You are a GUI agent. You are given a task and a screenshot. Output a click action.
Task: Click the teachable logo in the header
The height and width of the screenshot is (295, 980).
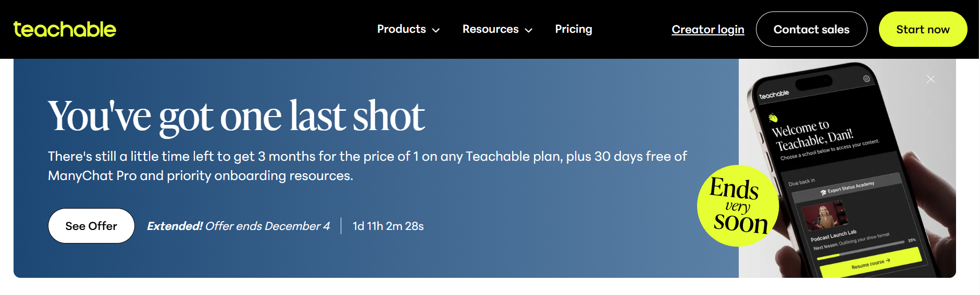point(65,30)
